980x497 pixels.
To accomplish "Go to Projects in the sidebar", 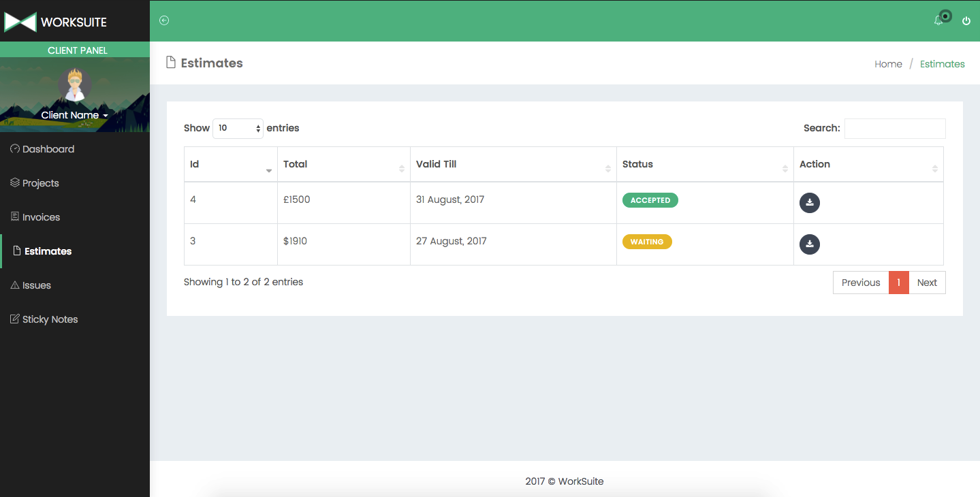I will [40, 183].
